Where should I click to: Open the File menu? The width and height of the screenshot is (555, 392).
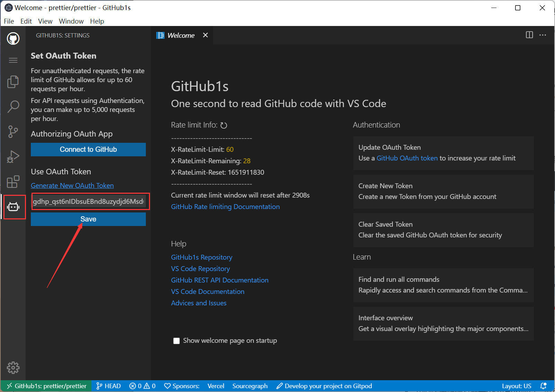[9, 21]
